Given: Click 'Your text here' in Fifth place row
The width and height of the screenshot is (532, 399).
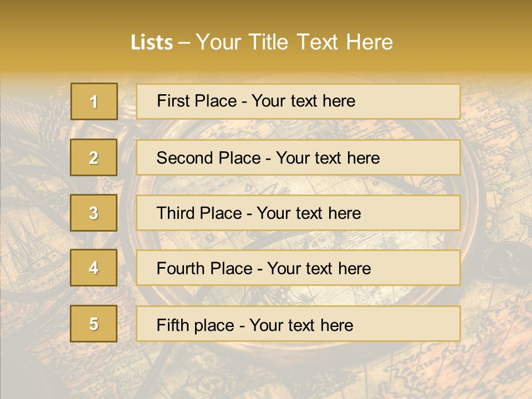Looking at the screenshot, I should coord(301,325).
